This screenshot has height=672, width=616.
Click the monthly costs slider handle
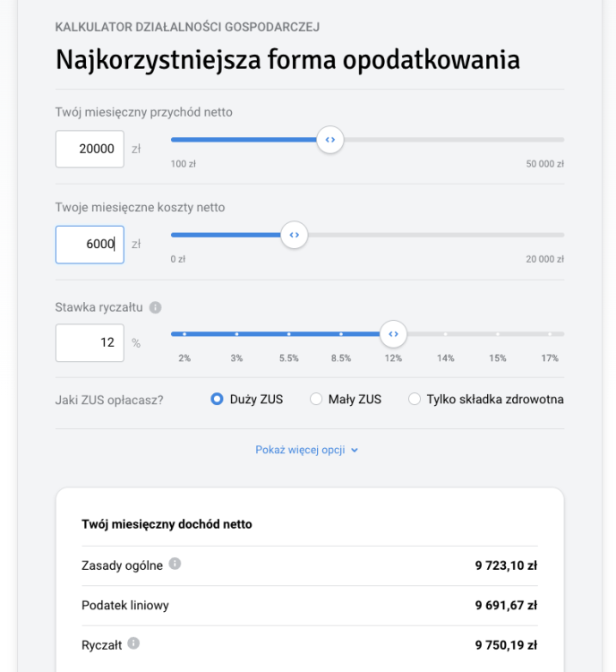294,236
